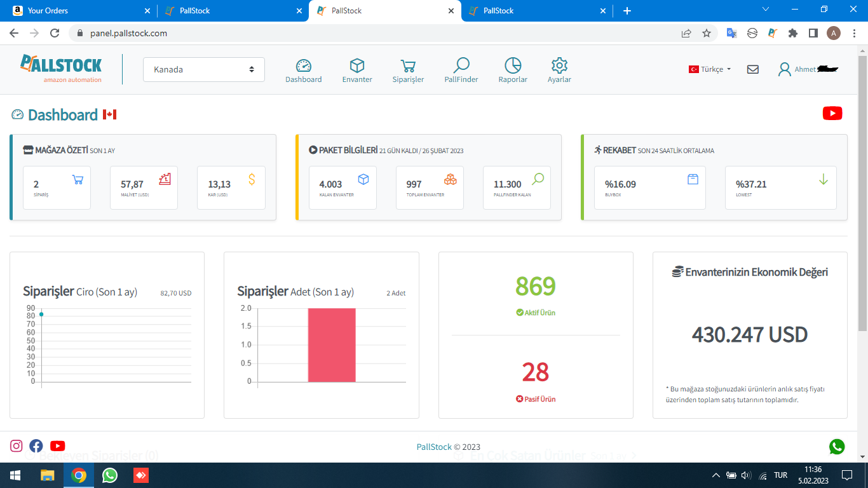The height and width of the screenshot is (488, 868).
Task: Expand the Türkçe language dropdown
Action: pos(710,69)
